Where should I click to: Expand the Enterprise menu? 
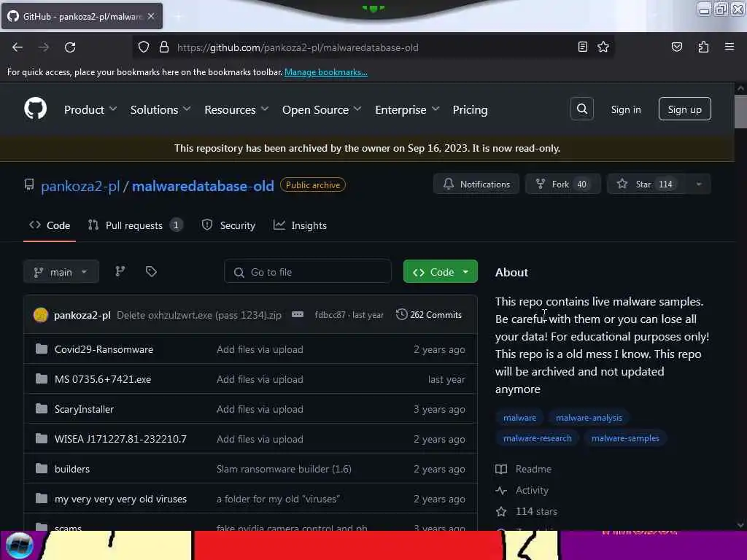pos(407,109)
